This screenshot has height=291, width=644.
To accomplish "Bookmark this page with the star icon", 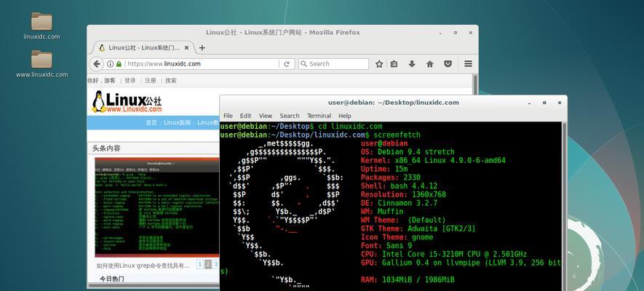I will click(379, 64).
